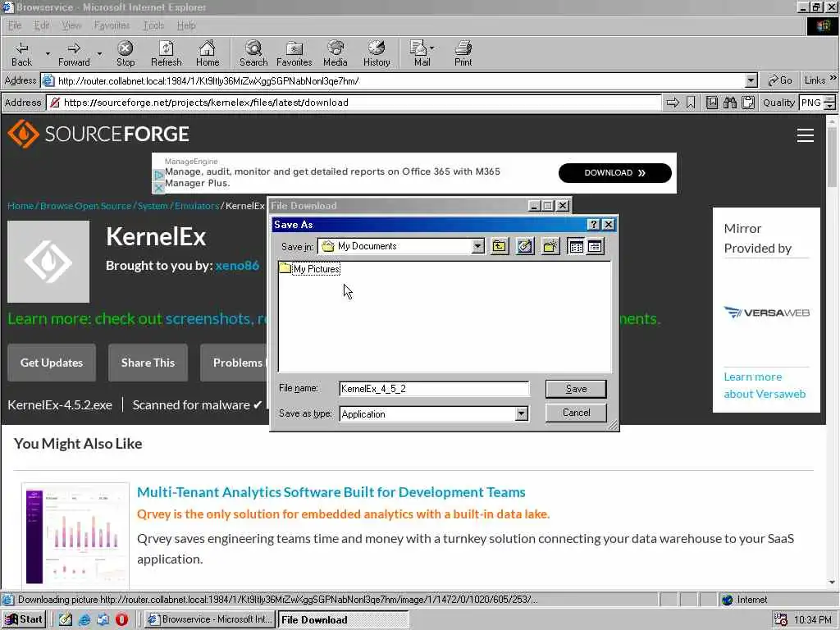Open the Favorites menu
Viewport: 840px width, 630px height.
(x=112, y=25)
